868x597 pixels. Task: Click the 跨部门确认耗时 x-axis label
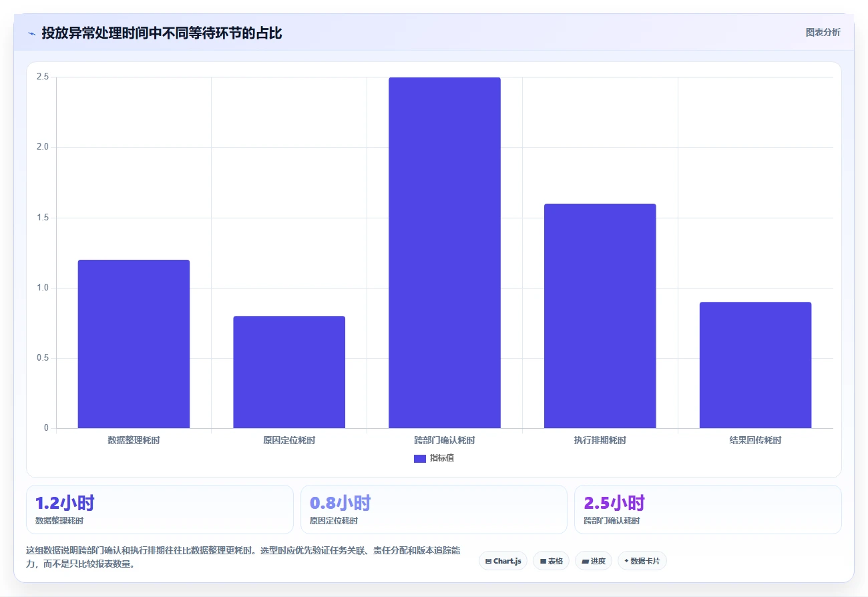pyautogui.click(x=445, y=441)
